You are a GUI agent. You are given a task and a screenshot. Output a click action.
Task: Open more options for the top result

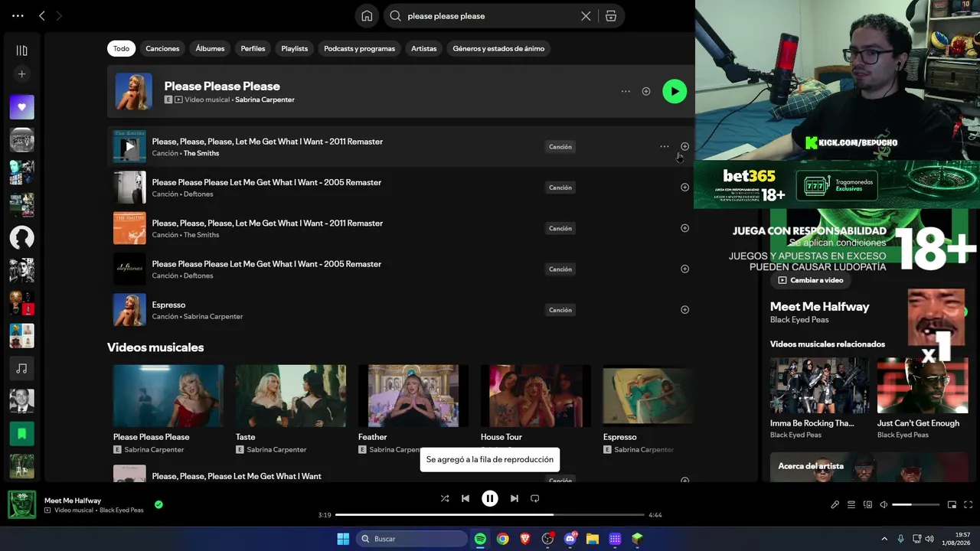point(626,92)
